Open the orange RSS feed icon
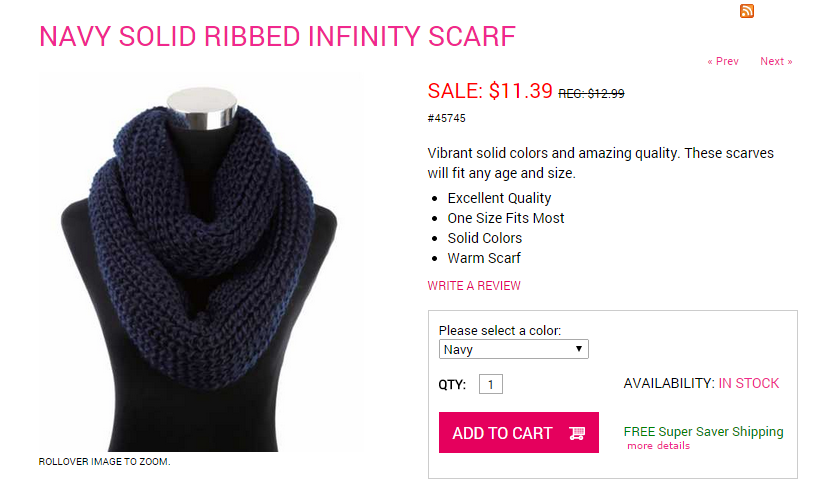The height and width of the screenshot is (486, 824). point(747,11)
